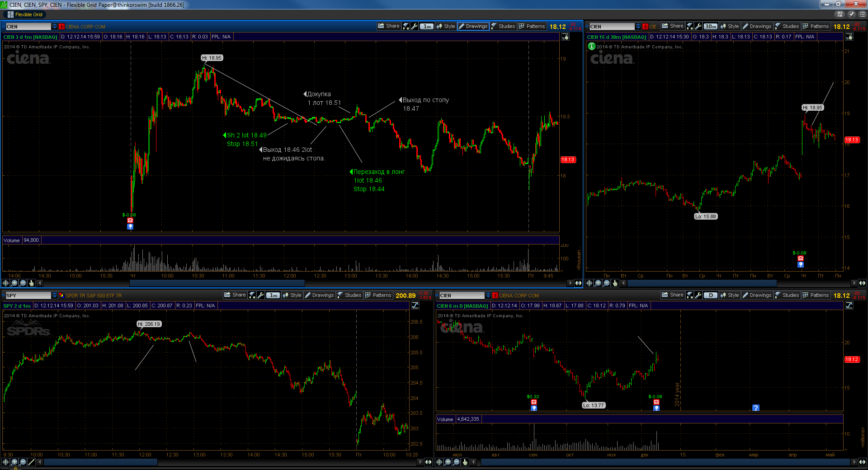Click symbol input field in top-right CIEN 30m chart

612,27
